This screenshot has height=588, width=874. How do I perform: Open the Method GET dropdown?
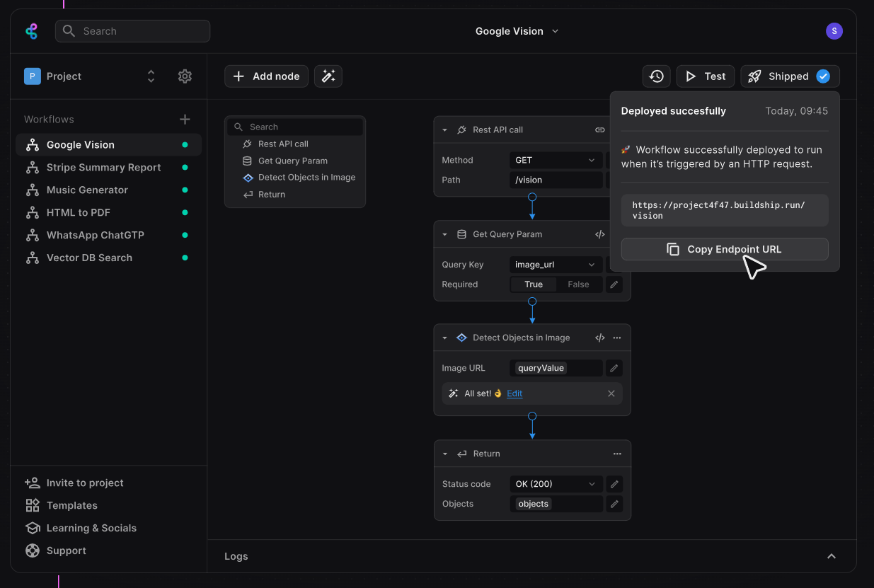[x=556, y=160]
